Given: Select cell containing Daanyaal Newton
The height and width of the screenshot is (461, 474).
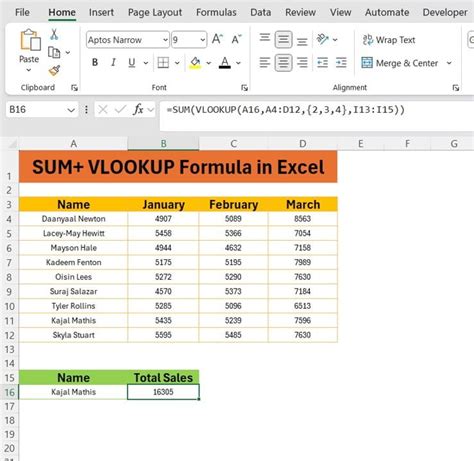Looking at the screenshot, I should (x=73, y=219).
